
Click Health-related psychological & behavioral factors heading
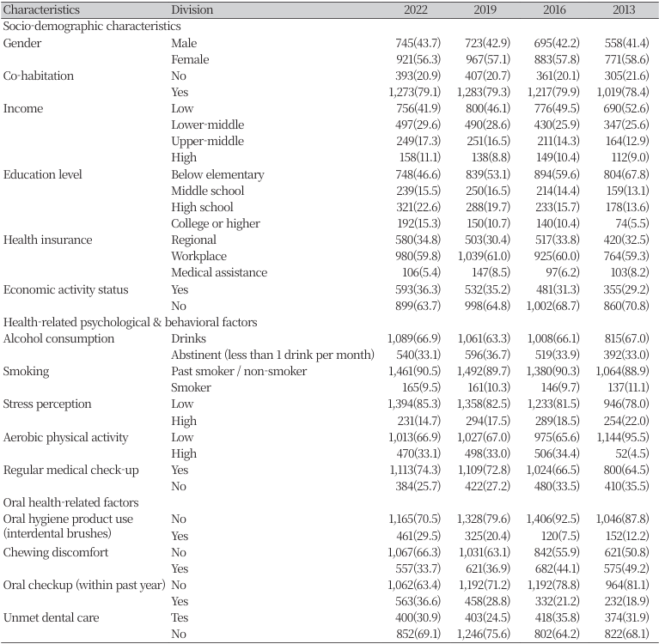(131, 322)
